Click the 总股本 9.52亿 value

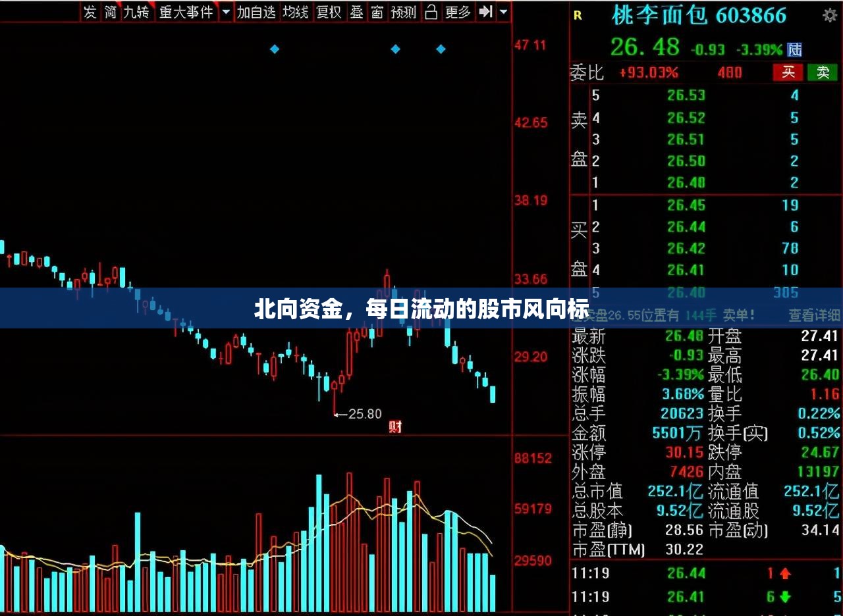pos(680,510)
